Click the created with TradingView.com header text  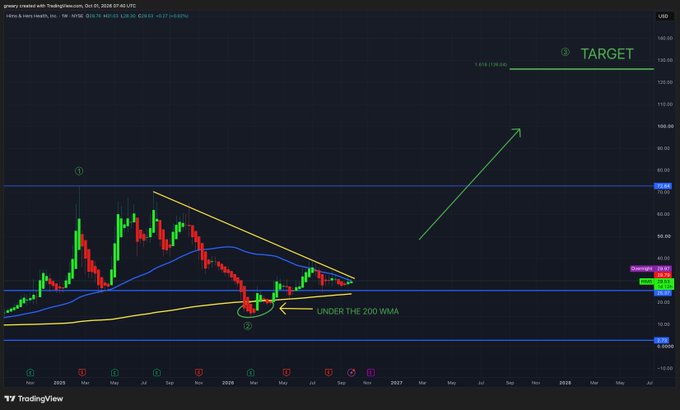(x=69, y=6)
